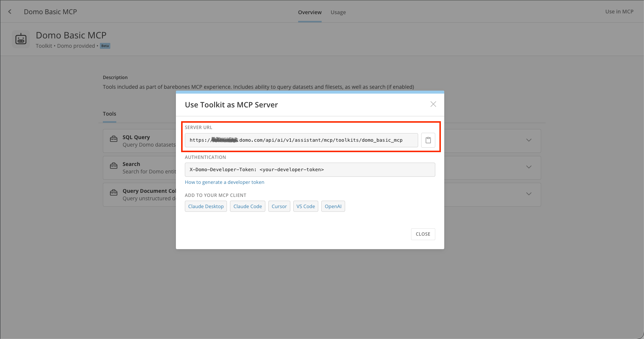Click the Search tool toolbox icon
Image resolution: width=644 pixels, height=339 pixels.
tap(114, 166)
